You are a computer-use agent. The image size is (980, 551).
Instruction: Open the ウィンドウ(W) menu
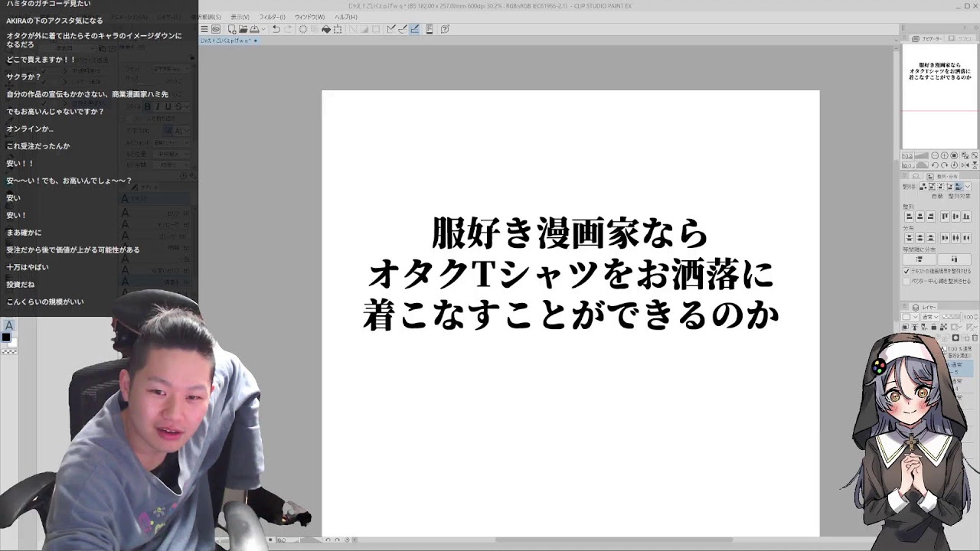(310, 17)
